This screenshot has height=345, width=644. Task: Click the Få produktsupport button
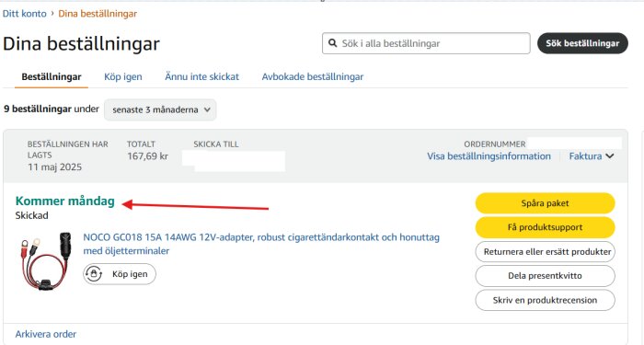point(545,227)
